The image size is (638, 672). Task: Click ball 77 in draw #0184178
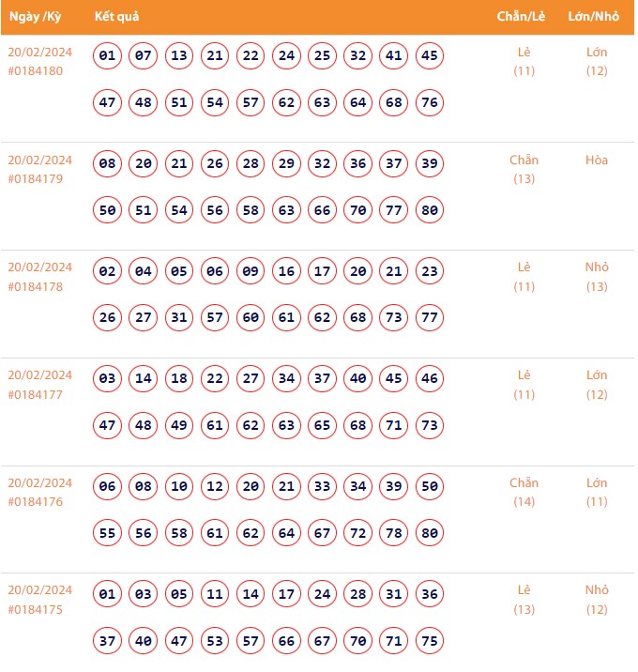[430, 317]
